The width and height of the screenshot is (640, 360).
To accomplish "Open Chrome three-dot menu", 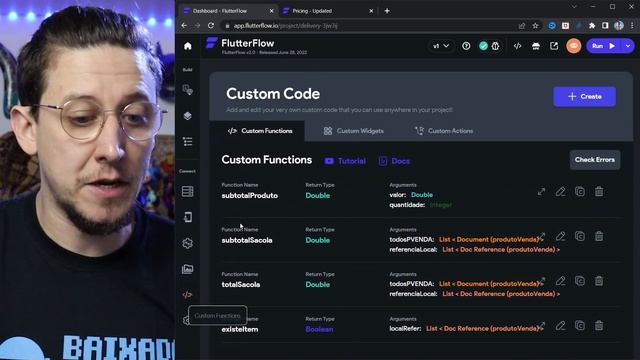I will pyautogui.click(x=632, y=26).
